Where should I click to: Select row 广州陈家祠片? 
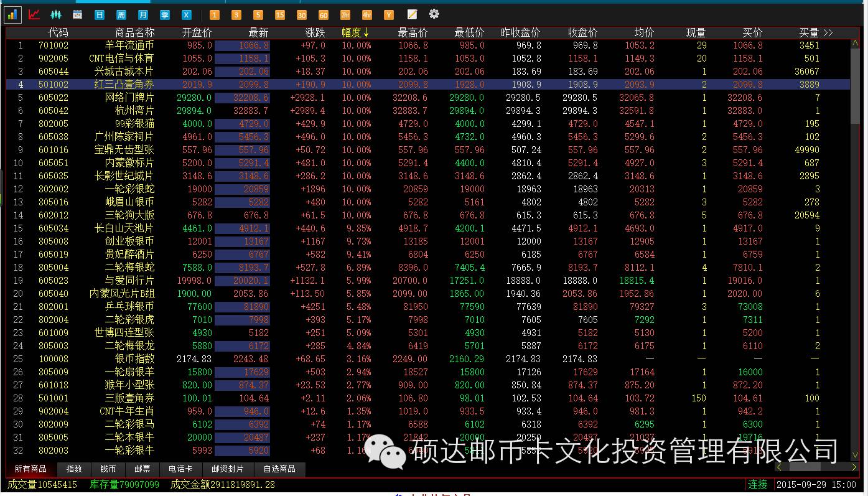click(x=428, y=137)
